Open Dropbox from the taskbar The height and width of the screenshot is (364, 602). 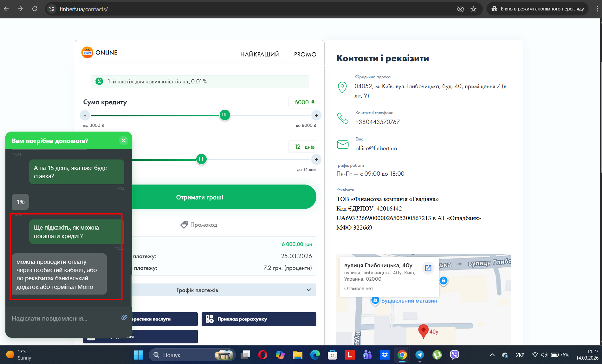tap(385, 355)
